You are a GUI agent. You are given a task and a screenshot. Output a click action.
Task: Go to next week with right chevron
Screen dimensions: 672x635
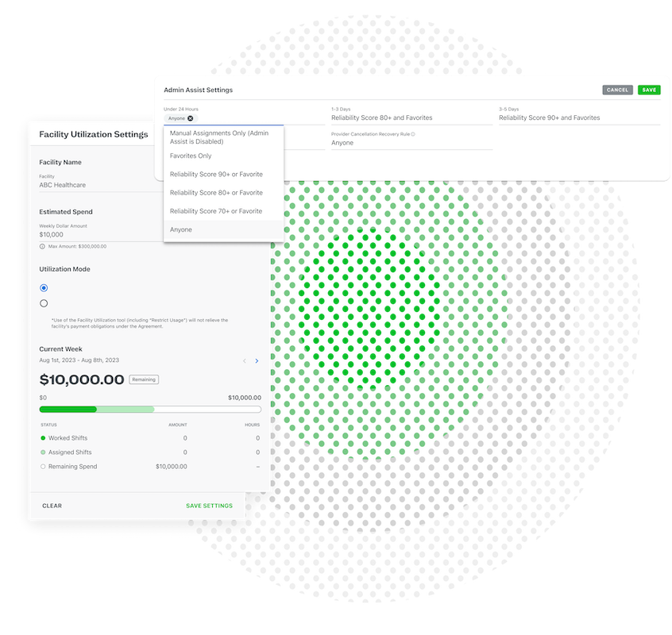[256, 361]
